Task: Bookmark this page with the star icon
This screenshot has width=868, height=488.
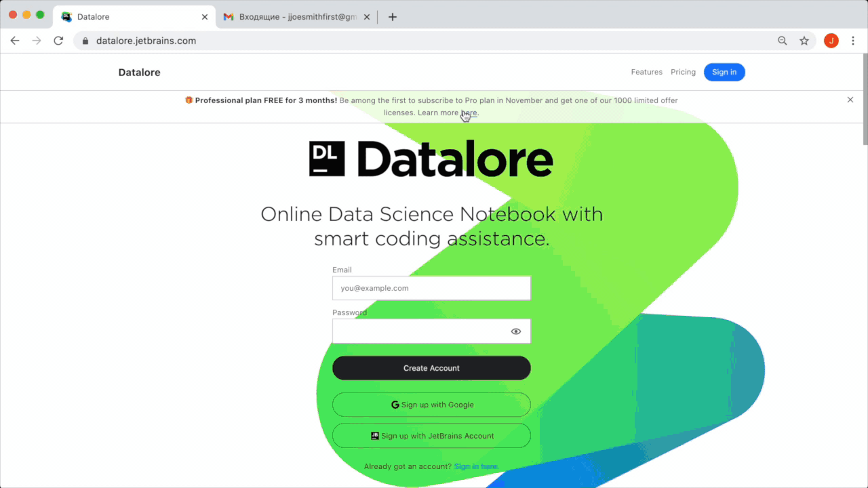Action: [804, 41]
